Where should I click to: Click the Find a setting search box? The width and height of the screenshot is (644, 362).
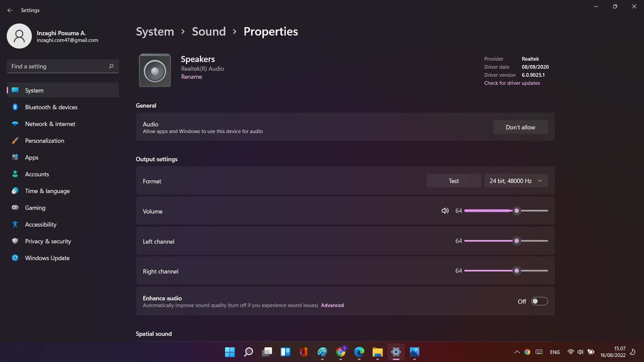click(63, 66)
